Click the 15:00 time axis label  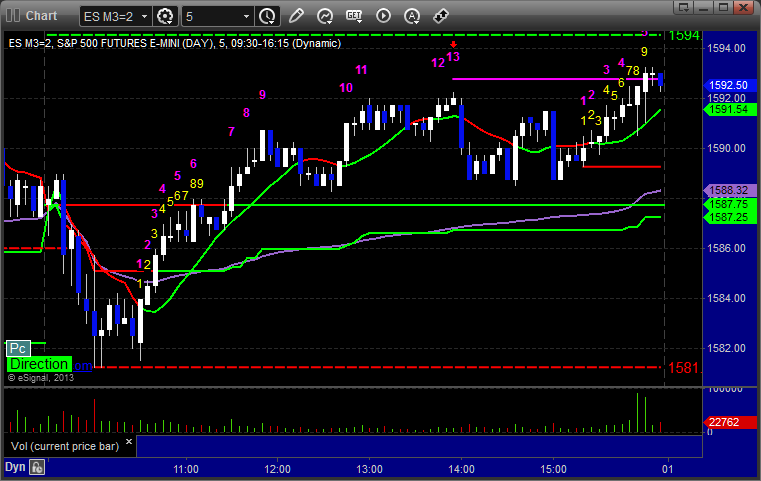click(x=553, y=469)
